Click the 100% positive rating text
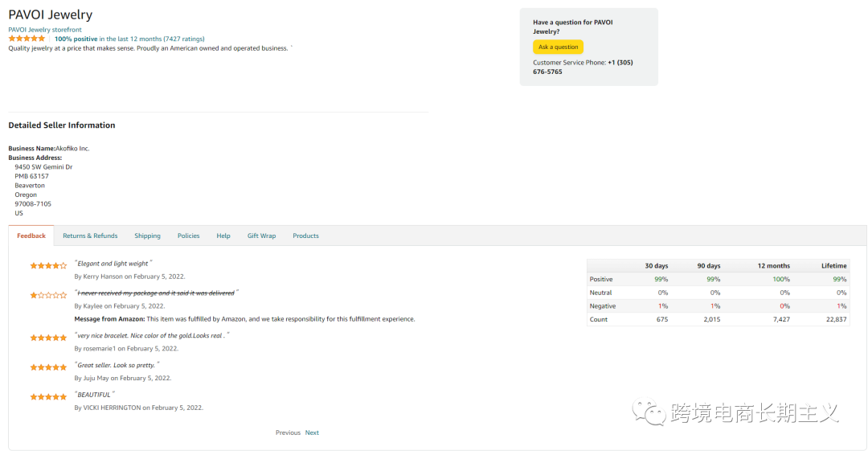The height and width of the screenshot is (451, 868). 76,39
